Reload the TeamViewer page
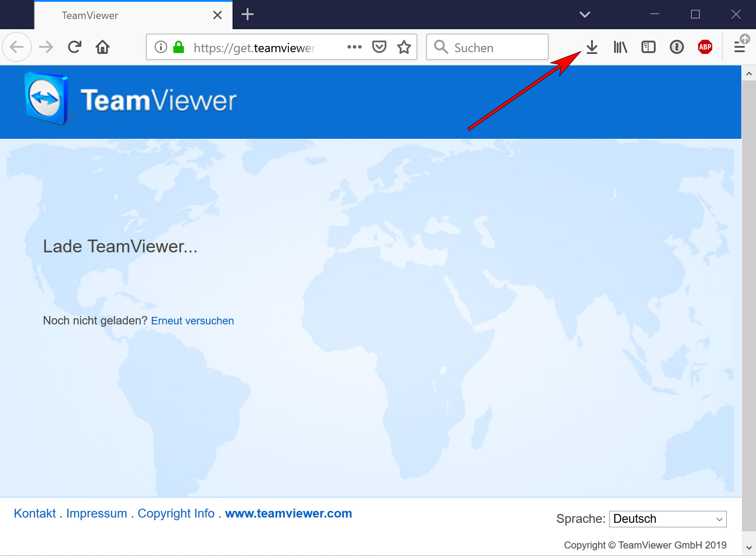 coord(75,47)
